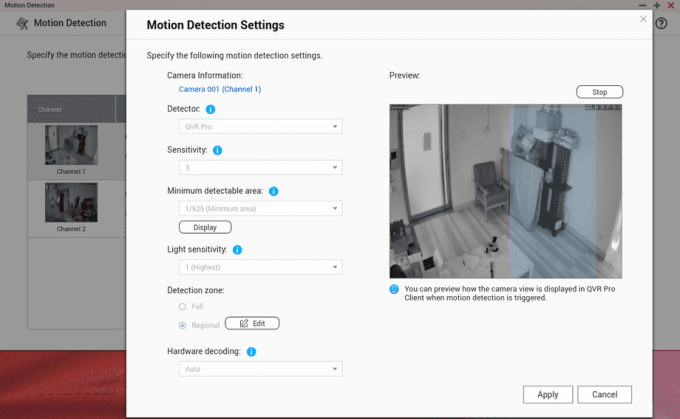Open help with the question mark icon

pyautogui.click(x=660, y=23)
